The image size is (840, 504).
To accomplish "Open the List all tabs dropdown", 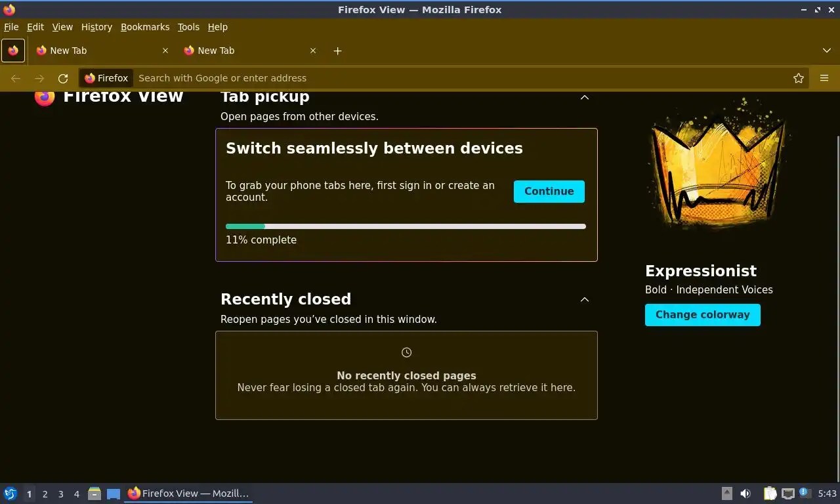I will pos(826,51).
